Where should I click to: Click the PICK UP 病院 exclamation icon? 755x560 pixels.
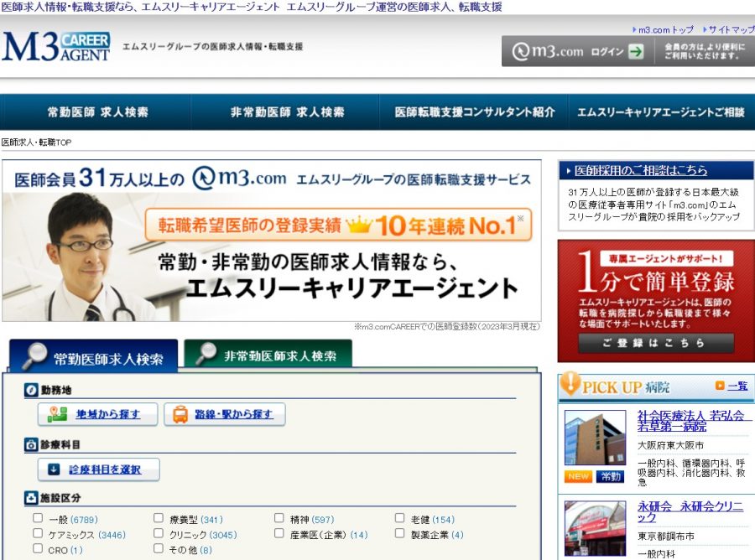[570, 383]
